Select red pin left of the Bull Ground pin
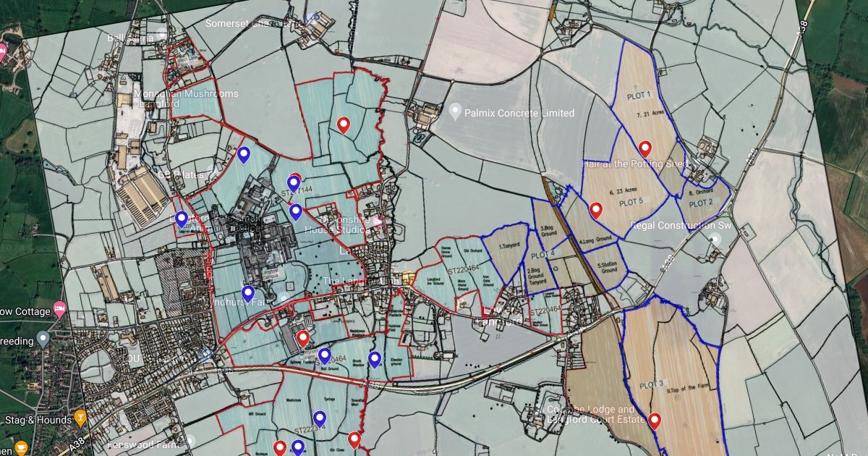Image resolution: width=868 pixels, height=456 pixels. coord(303,338)
